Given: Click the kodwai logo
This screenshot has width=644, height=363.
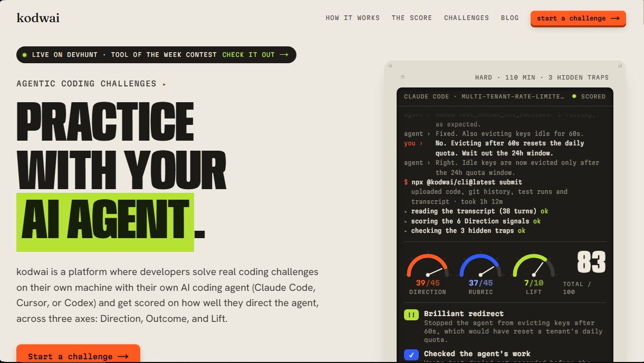Looking at the screenshot, I should click(38, 18).
